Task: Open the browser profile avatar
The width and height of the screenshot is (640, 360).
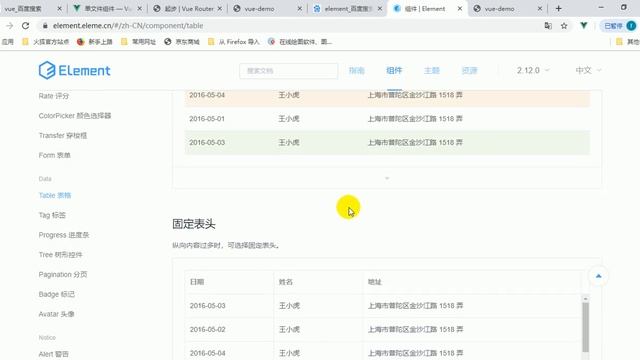Action: (x=631, y=26)
